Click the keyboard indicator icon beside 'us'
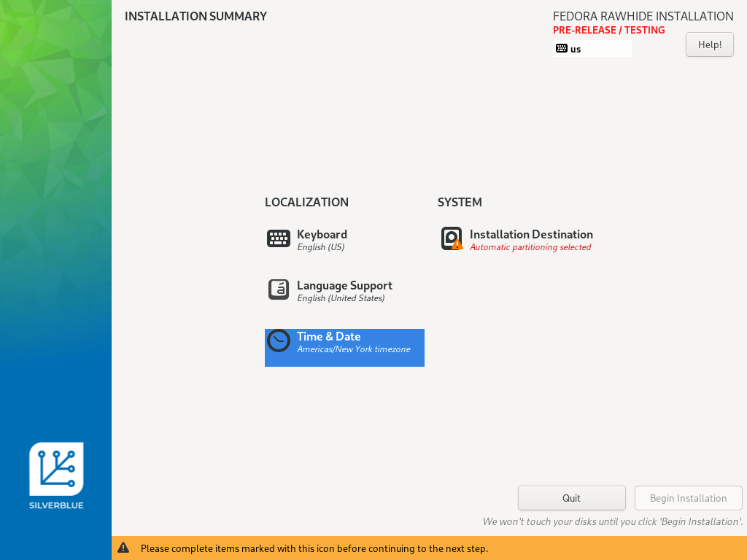This screenshot has width=747, height=560. (562, 49)
